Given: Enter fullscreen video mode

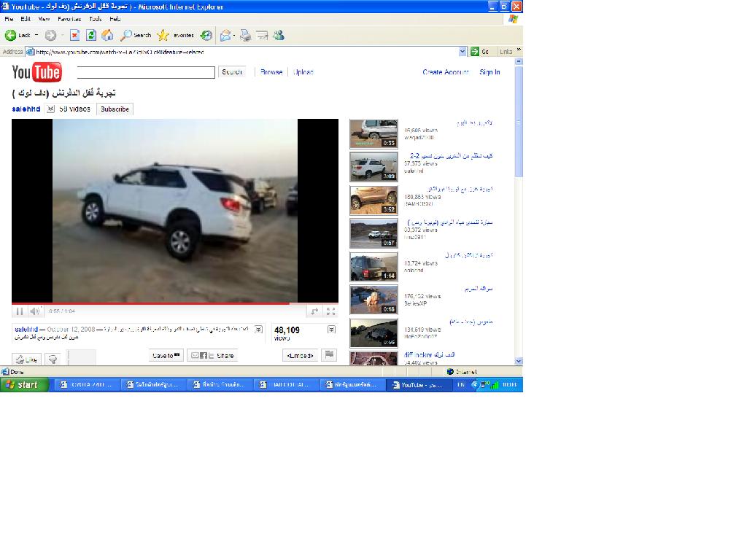Looking at the screenshot, I should pos(330,311).
